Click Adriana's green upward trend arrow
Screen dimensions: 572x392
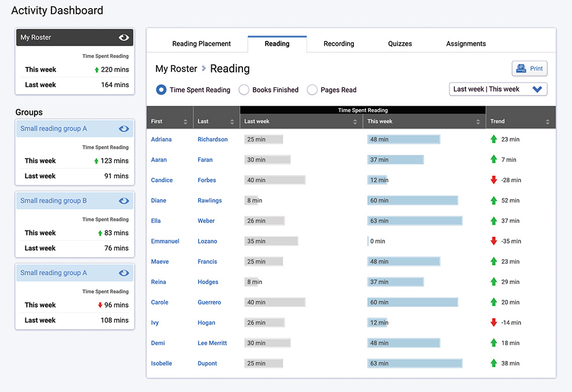click(492, 139)
